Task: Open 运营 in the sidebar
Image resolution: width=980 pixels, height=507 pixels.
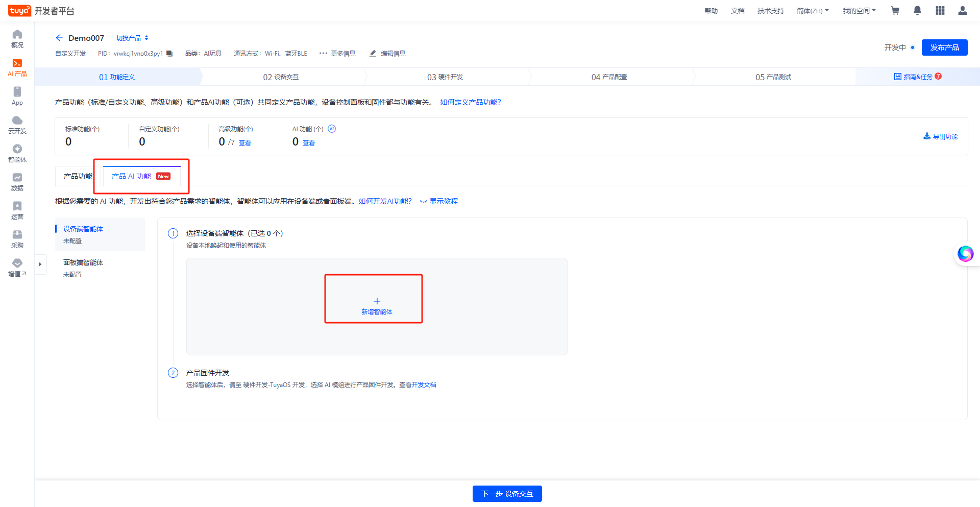Action: pyautogui.click(x=17, y=210)
